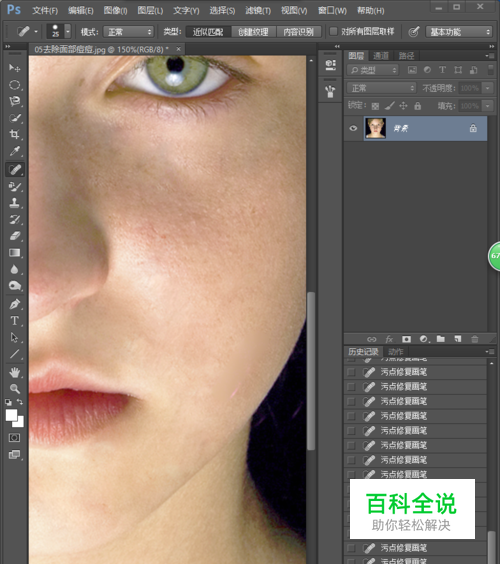Toggle visibility of 背景 layer

click(x=353, y=128)
